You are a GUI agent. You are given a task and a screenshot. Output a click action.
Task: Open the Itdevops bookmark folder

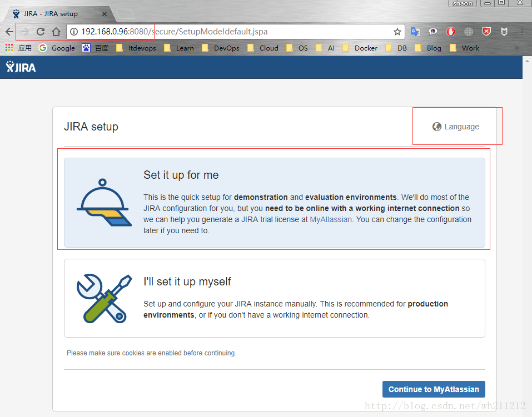pyautogui.click(x=136, y=48)
